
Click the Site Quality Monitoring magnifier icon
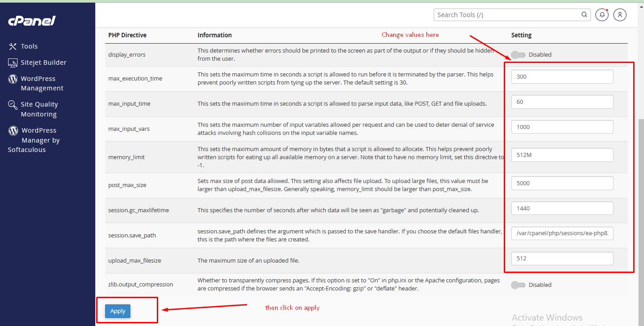pyautogui.click(x=13, y=105)
